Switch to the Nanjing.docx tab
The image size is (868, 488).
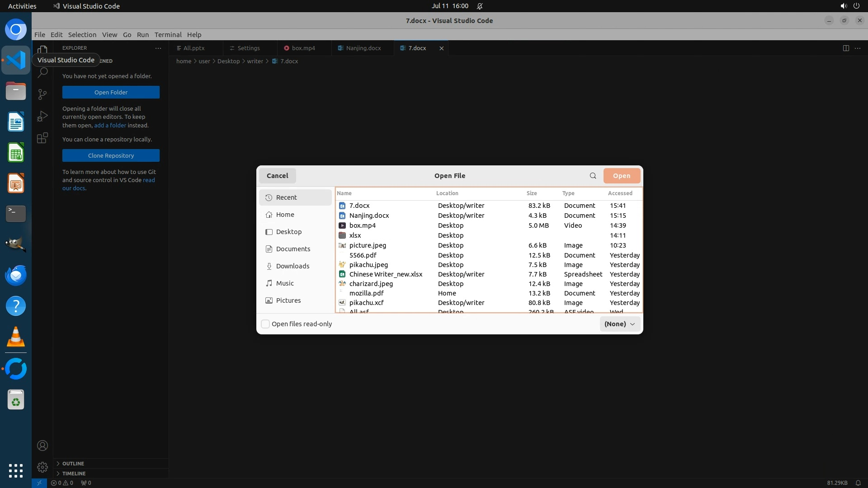coord(363,48)
